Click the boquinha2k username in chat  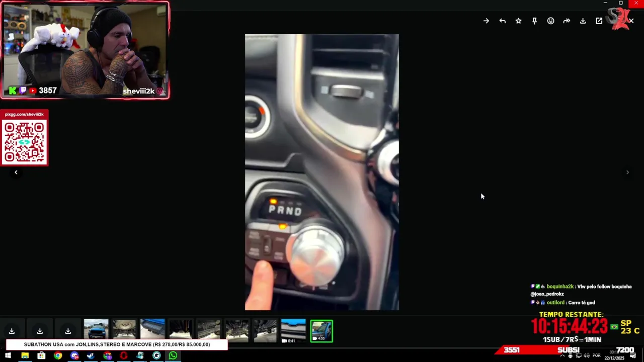(560, 287)
